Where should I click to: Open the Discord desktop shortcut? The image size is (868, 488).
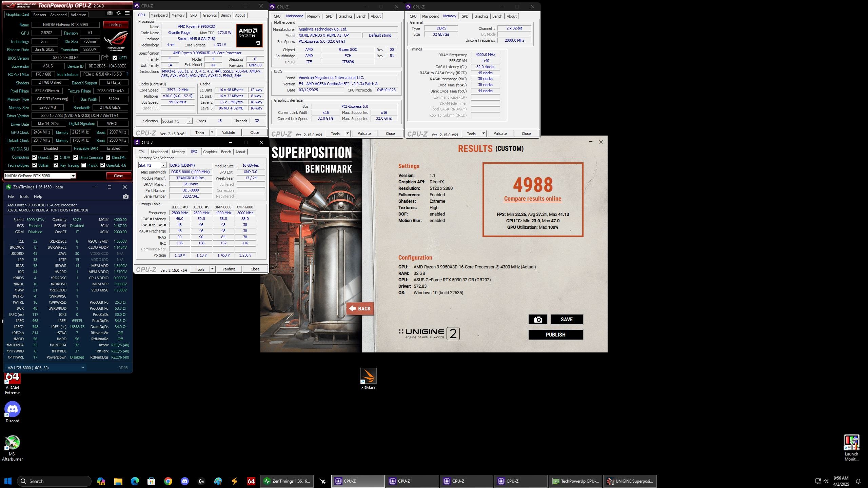[12, 412]
